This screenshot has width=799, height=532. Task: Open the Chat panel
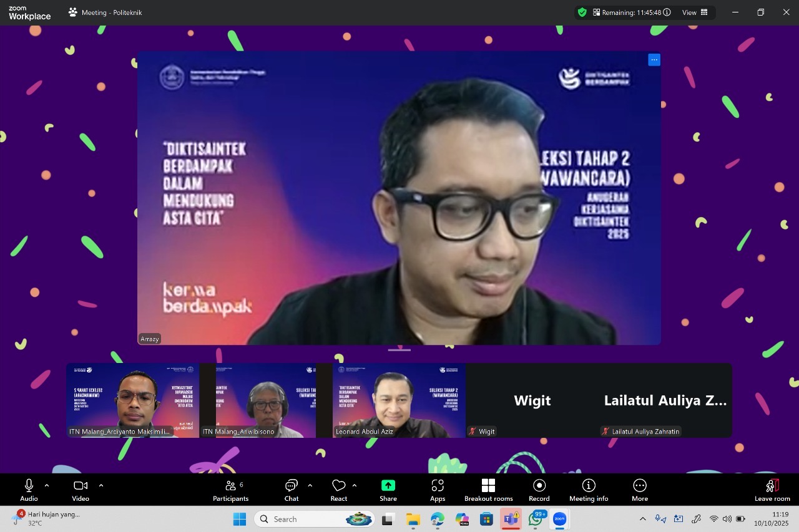(x=290, y=490)
